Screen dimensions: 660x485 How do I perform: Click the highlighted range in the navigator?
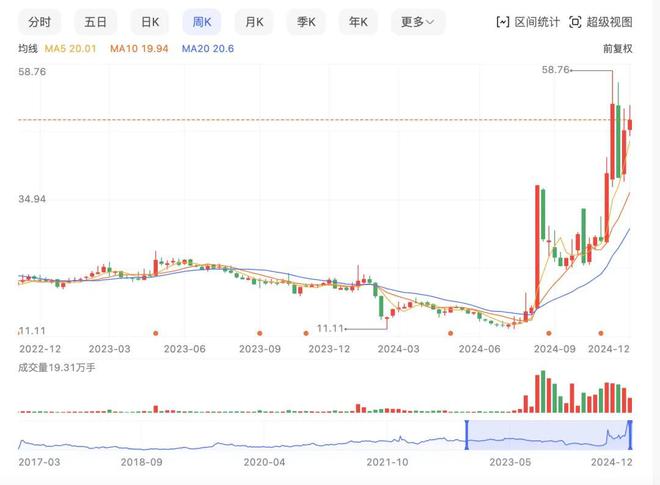[548, 435]
